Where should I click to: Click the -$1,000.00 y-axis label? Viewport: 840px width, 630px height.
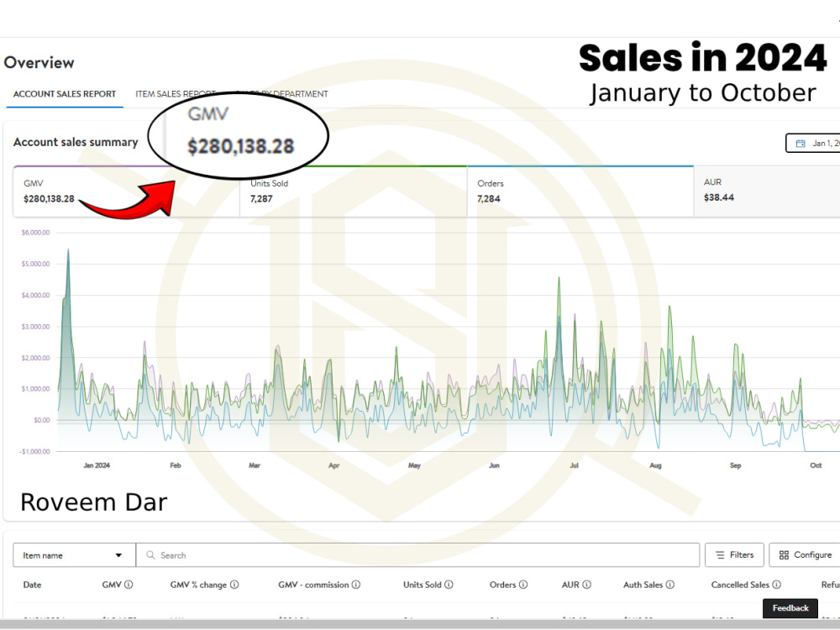click(x=34, y=452)
